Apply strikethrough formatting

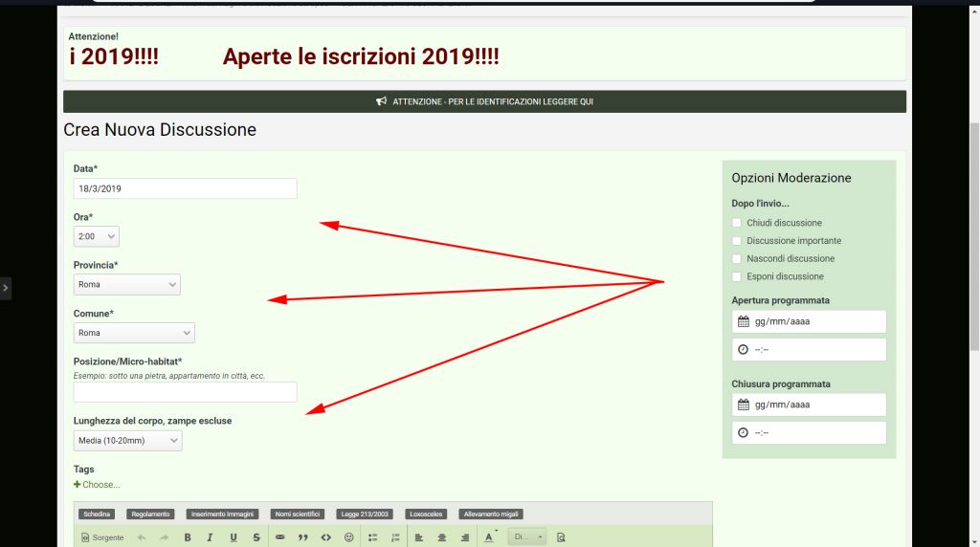(256, 537)
